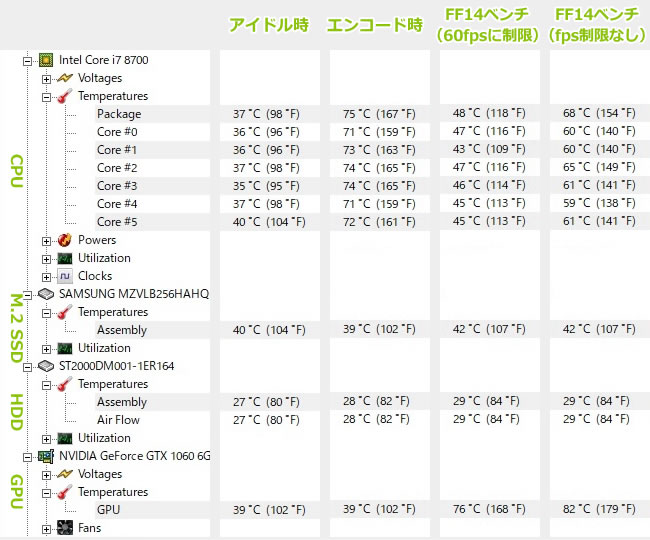650x540 pixels.
Task: Click the green GPU side label
Action: 17,492
